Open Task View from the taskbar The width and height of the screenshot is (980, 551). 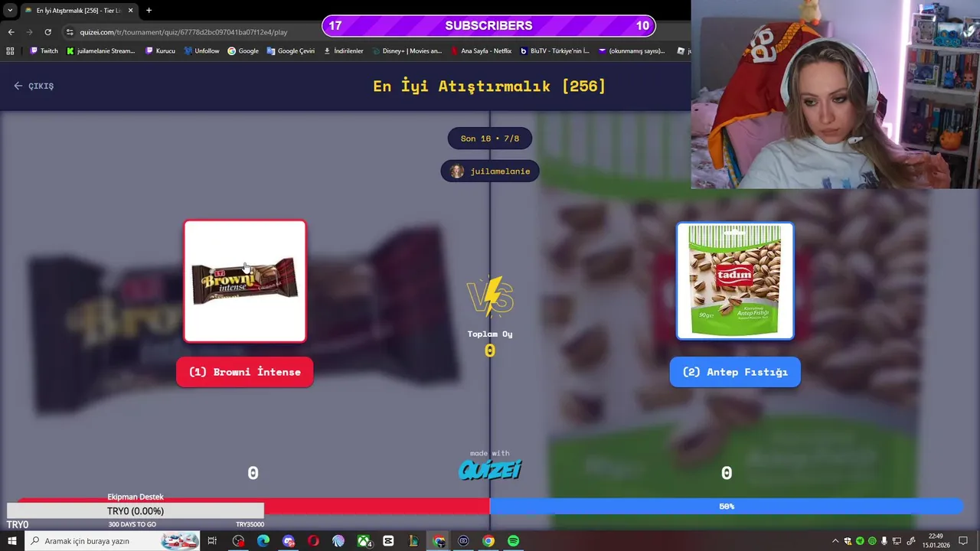[212, 541]
